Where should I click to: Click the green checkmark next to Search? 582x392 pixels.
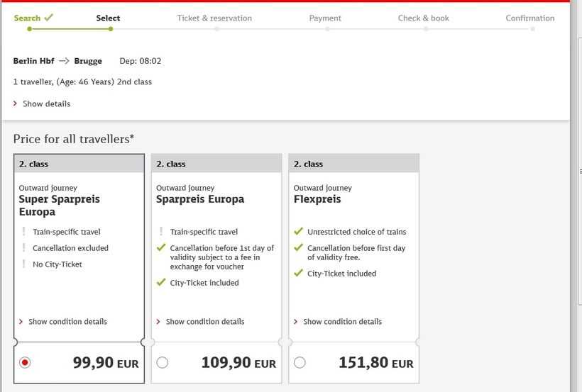(x=48, y=18)
